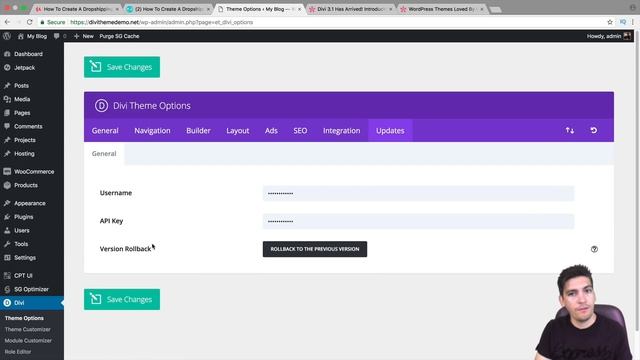Switch to the Ads tab

(x=271, y=131)
